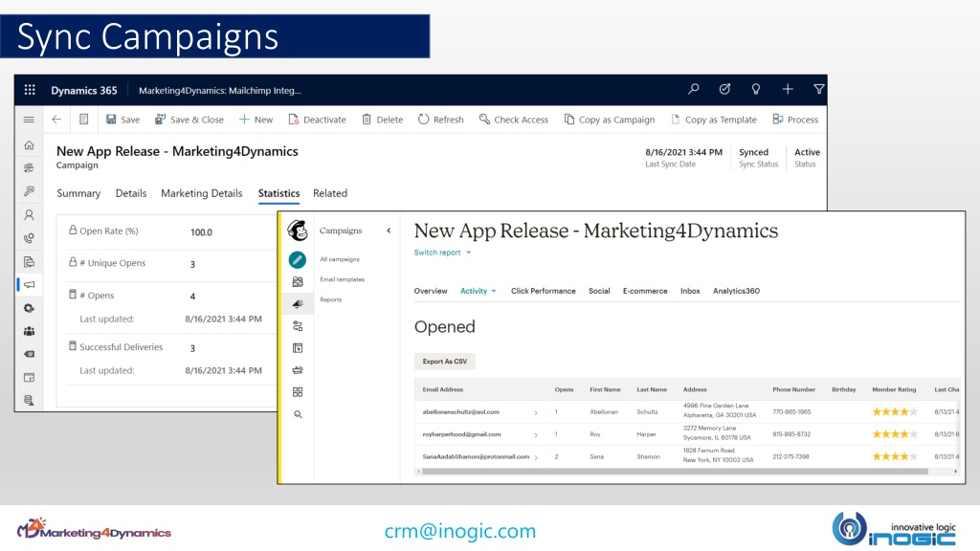Click the Member Rating column header
The image size is (980, 551).
(x=894, y=389)
